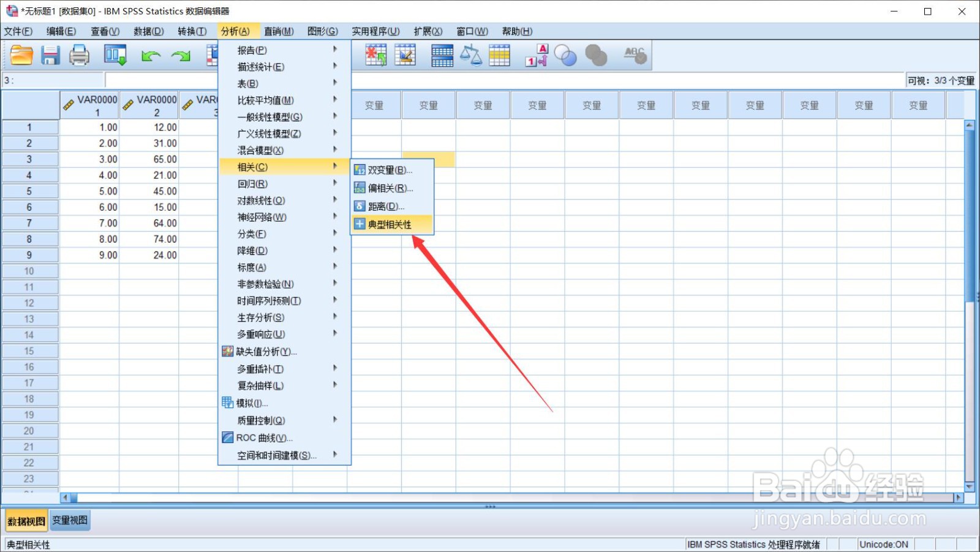Open 多重插补(T) menu entry

pos(284,369)
